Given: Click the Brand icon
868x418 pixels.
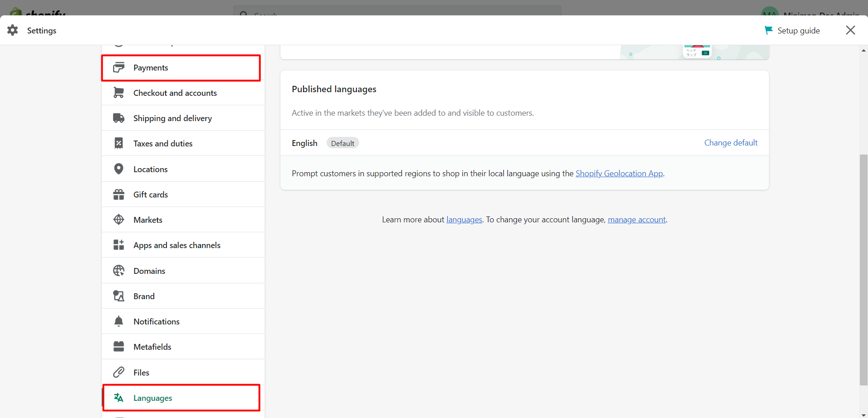Looking at the screenshot, I should pos(119,296).
